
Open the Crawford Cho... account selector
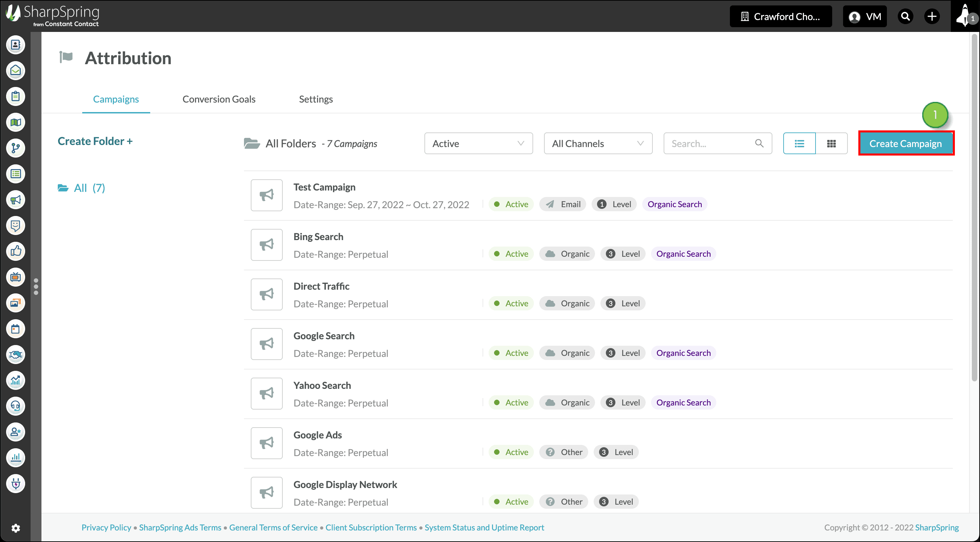tap(781, 16)
